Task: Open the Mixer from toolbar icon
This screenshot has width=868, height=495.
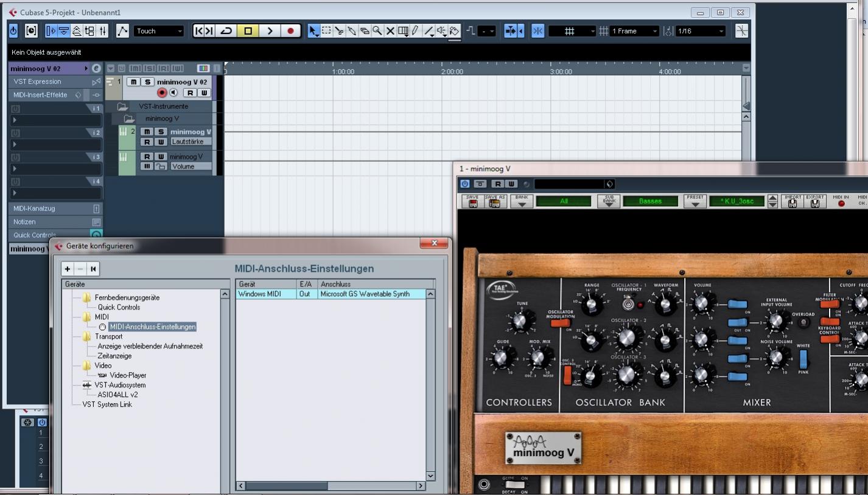Action: point(103,31)
